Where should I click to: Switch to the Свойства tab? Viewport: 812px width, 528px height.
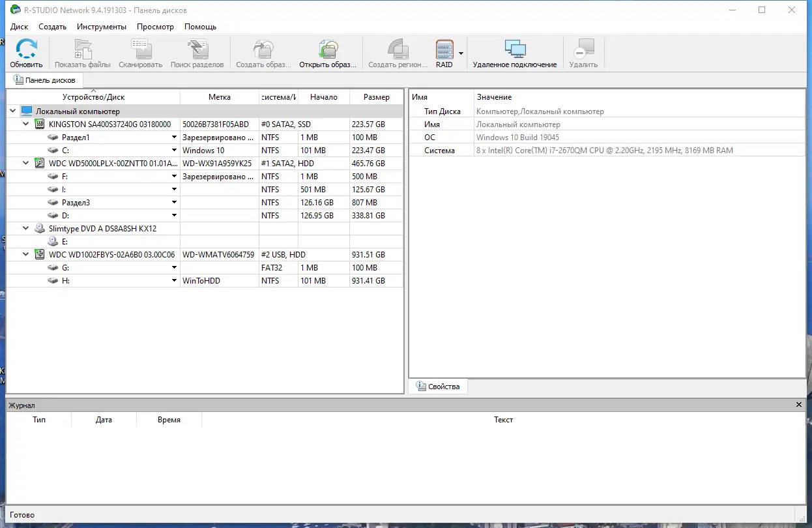pyautogui.click(x=437, y=386)
